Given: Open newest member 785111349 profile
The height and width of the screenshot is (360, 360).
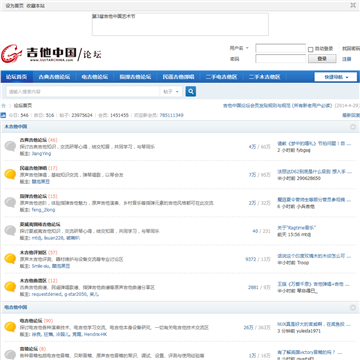Looking at the screenshot, I should (x=171, y=115).
